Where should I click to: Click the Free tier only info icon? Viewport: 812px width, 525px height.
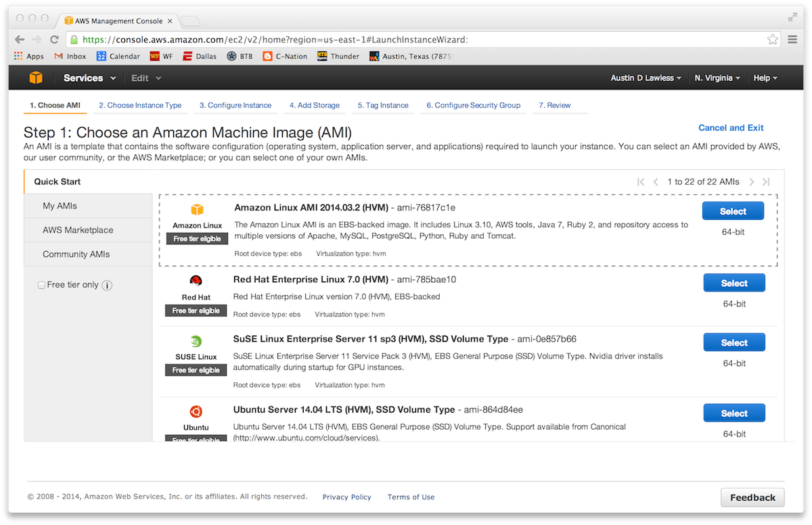point(107,286)
